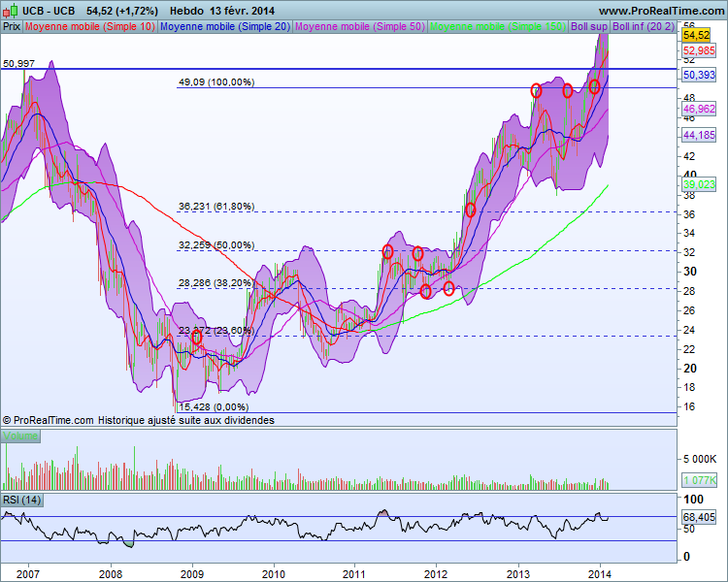Viewport: 728px width, 582px height.
Task: Open Moyenne mobile (Simple 50) settings label
Action: (360, 26)
